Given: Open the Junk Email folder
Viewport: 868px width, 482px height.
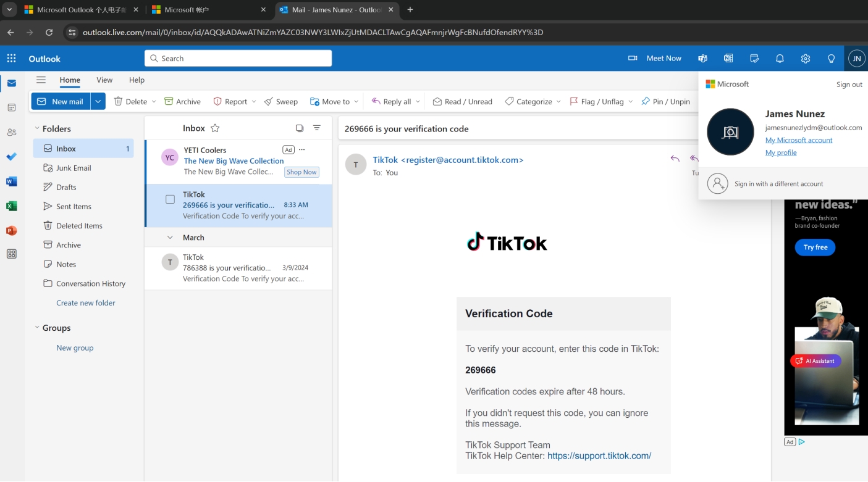Looking at the screenshot, I should [x=83, y=168].
